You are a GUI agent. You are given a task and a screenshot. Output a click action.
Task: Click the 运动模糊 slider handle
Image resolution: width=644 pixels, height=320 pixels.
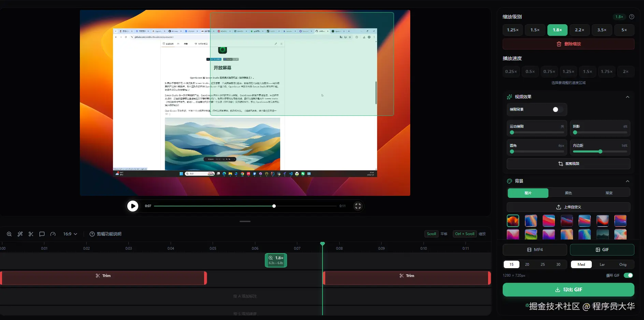click(512, 132)
